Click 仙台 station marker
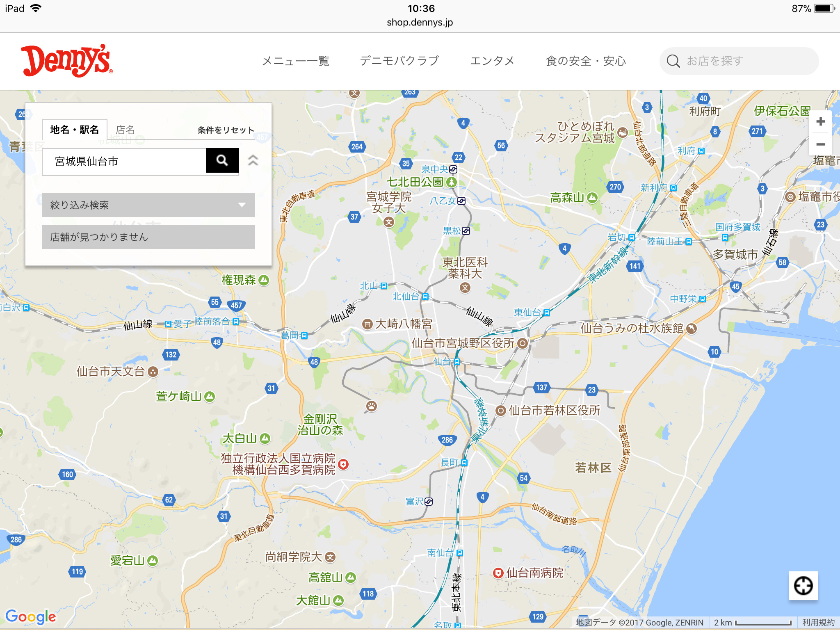 [457, 362]
